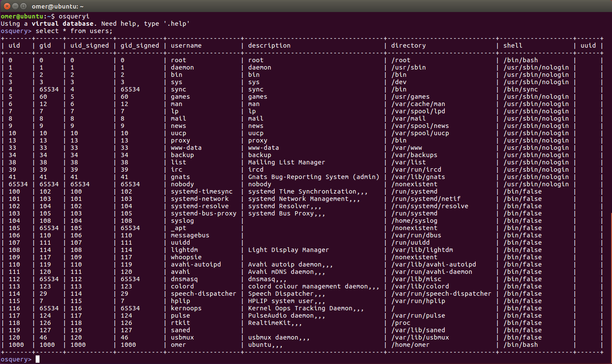
Task: Click the '/run/systemd/resolve' directory
Action: 430,206
